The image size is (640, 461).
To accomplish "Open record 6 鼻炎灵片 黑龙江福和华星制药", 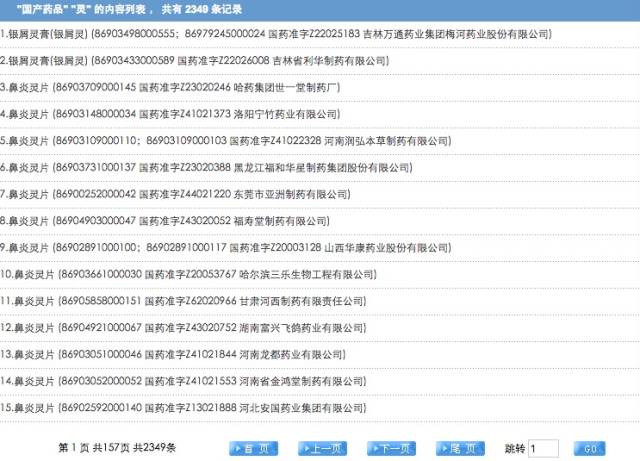I will pyautogui.click(x=207, y=167).
